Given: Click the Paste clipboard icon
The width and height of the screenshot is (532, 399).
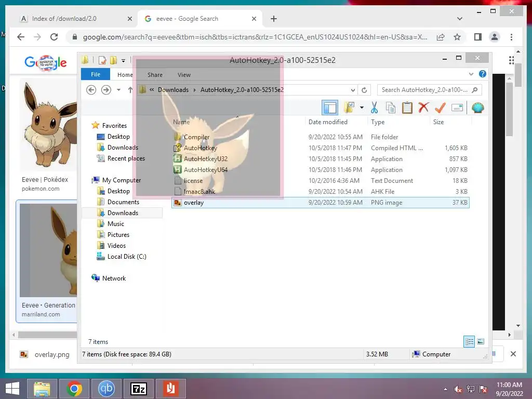Looking at the screenshot, I should [x=407, y=108].
